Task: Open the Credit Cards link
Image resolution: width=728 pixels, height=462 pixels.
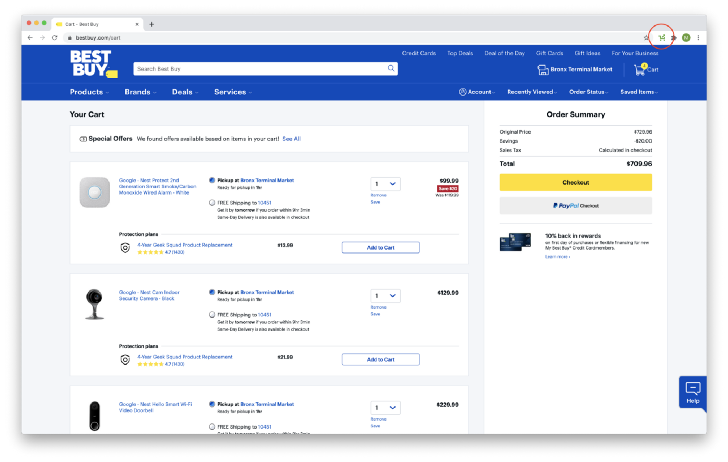Action: coord(419,53)
